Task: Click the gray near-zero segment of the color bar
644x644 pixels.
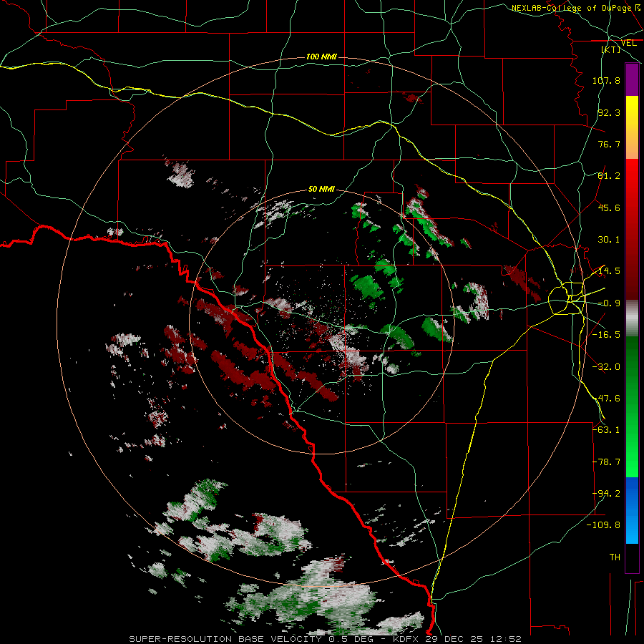Action: click(x=632, y=318)
